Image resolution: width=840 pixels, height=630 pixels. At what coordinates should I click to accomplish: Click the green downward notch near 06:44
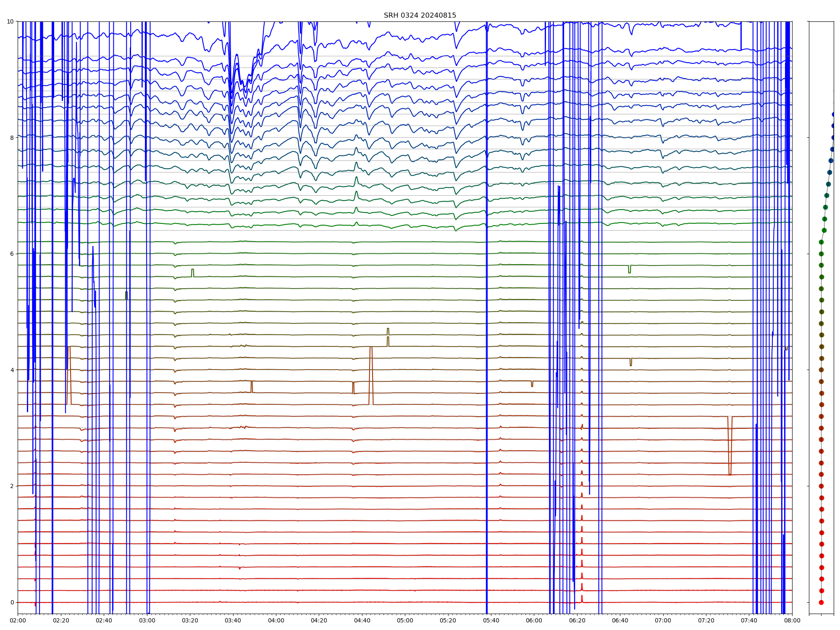tap(629, 270)
